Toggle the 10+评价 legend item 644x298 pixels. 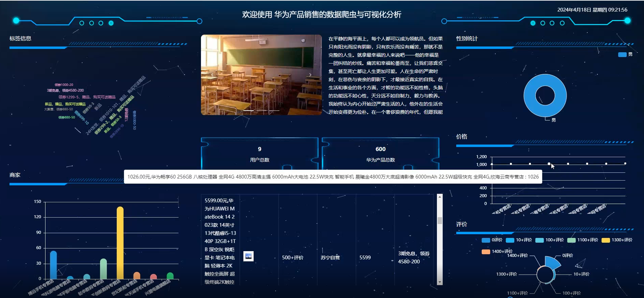tap(519, 240)
